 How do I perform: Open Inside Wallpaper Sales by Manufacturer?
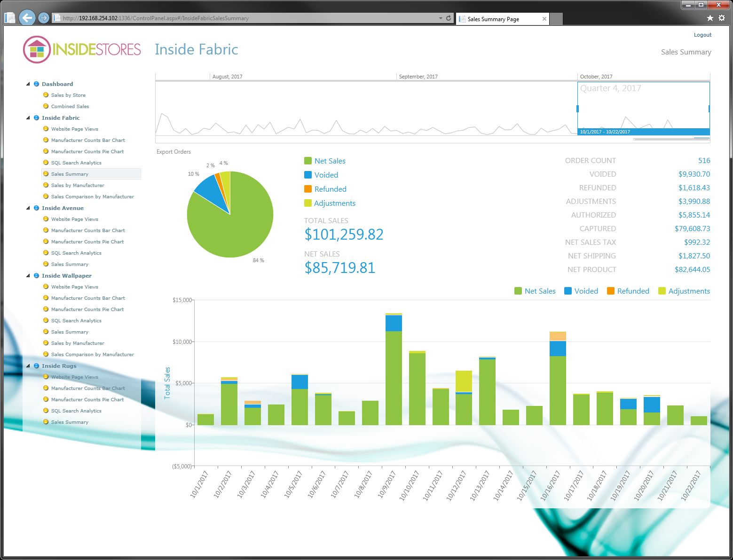78,343
